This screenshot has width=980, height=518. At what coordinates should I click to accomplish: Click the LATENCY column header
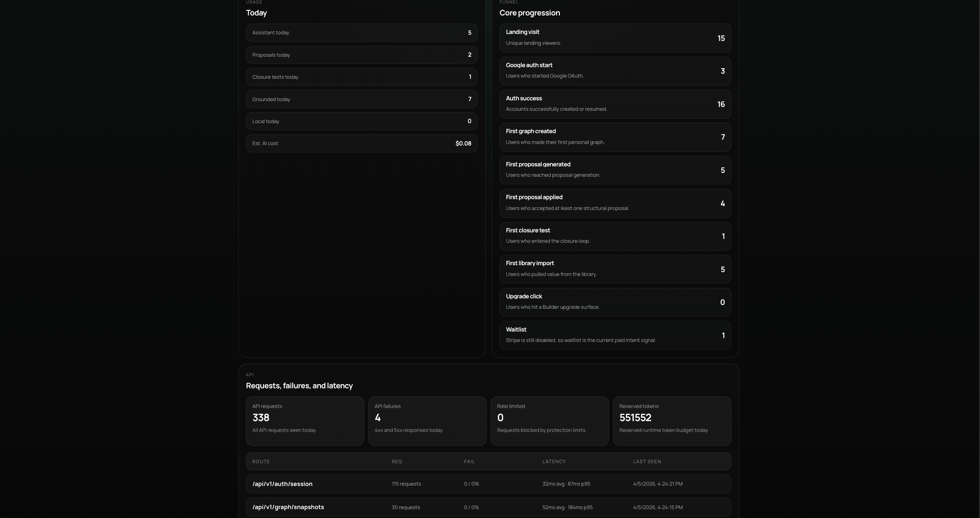(554, 462)
